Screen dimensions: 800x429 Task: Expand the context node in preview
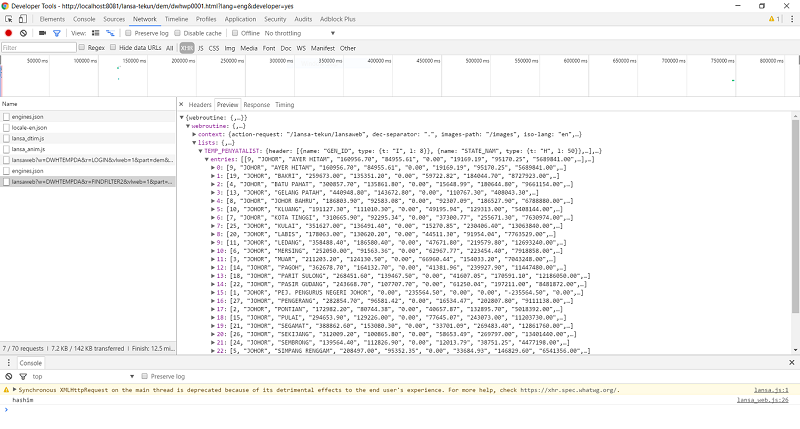[x=192, y=135]
